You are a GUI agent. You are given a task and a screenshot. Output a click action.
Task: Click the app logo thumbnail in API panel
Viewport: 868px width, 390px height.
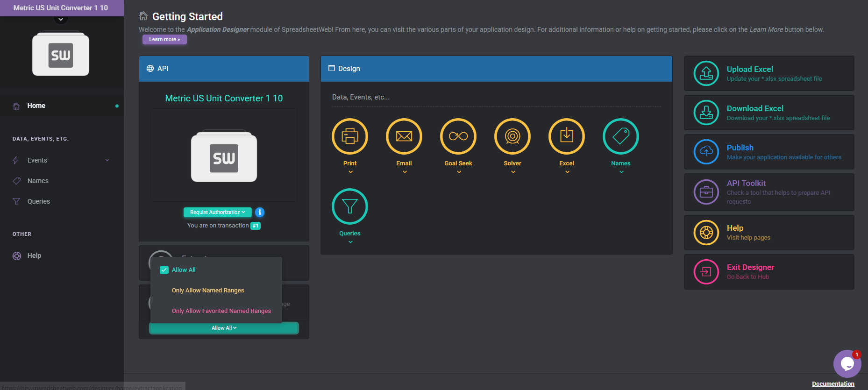pyautogui.click(x=224, y=156)
